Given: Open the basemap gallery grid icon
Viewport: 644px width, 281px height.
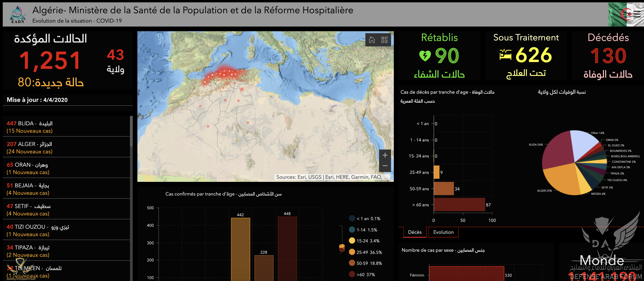Looking at the screenshot, I should (384, 40).
